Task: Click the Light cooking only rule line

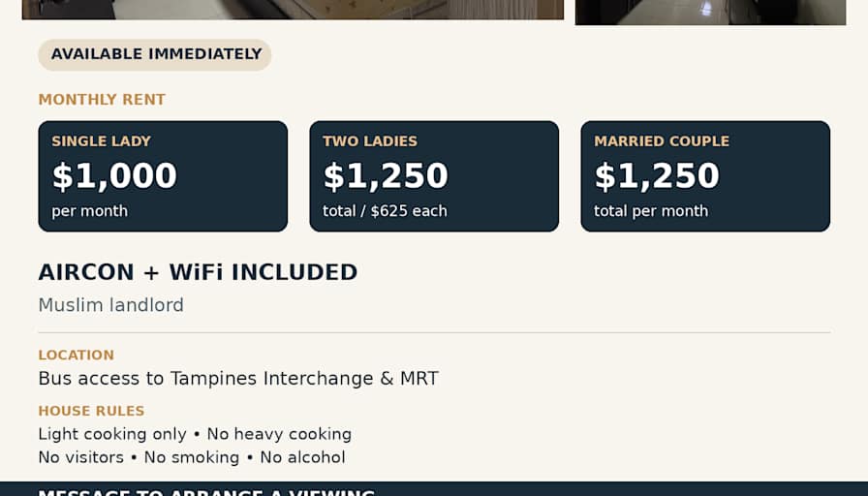Action: [195, 434]
